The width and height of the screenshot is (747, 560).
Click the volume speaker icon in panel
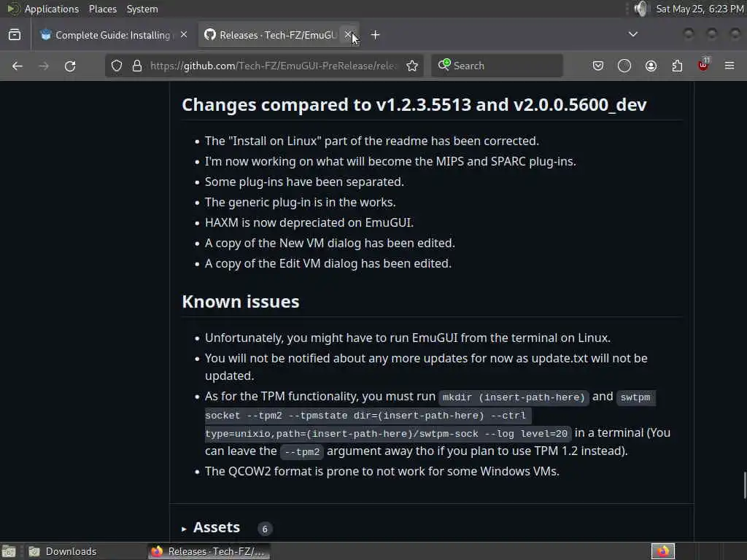pos(642,9)
